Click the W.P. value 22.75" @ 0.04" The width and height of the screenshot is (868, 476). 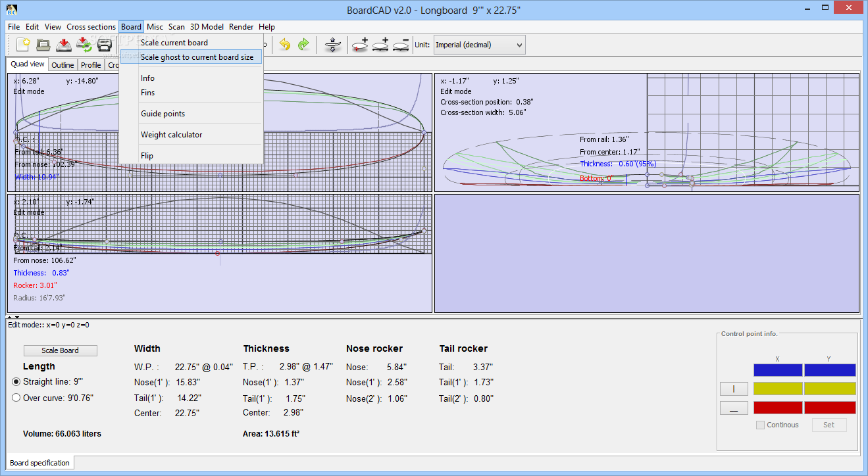[204, 367]
